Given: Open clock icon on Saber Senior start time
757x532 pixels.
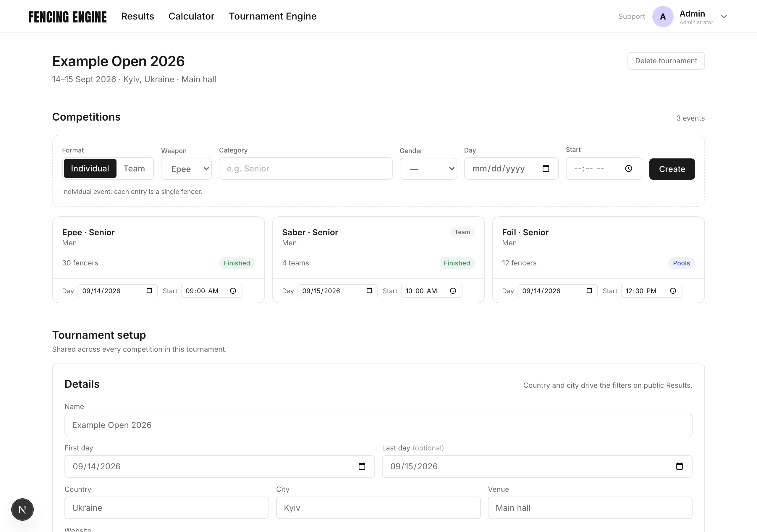Looking at the screenshot, I should [x=453, y=291].
